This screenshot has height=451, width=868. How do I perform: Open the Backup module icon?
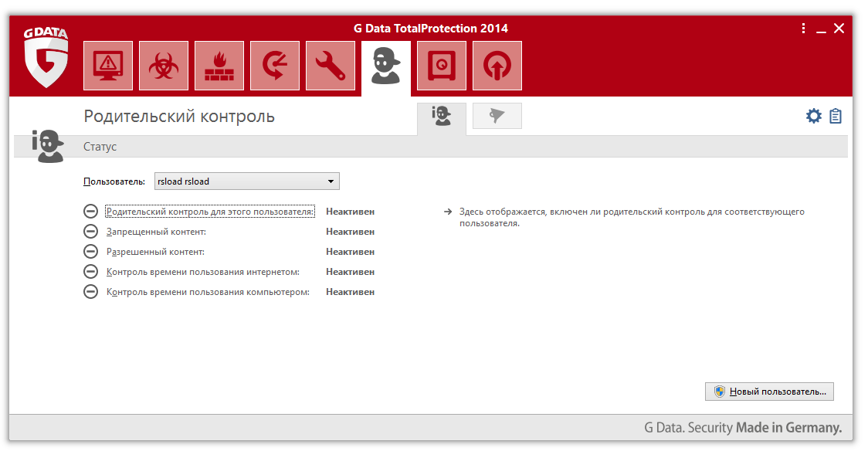[275, 66]
